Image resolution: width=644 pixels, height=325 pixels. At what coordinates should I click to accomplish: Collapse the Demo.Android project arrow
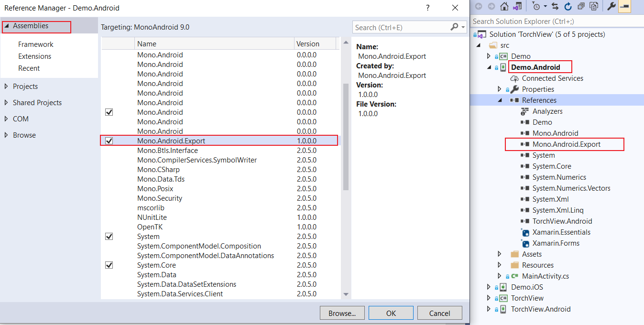click(489, 67)
